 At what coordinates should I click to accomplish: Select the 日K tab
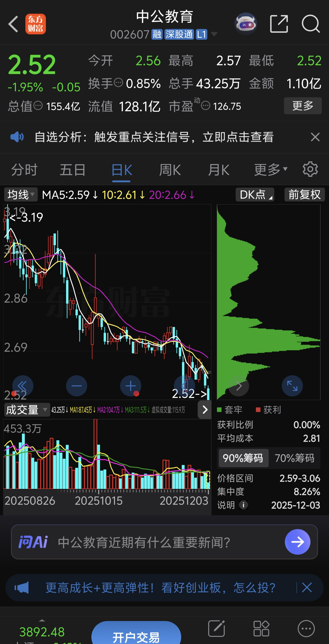pyautogui.click(x=122, y=170)
